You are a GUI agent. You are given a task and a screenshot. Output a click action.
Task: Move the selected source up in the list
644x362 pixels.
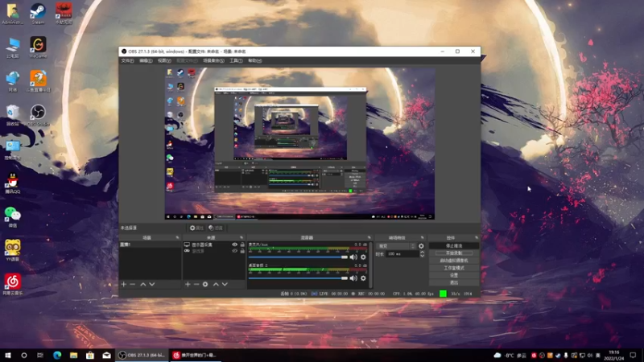(x=215, y=284)
